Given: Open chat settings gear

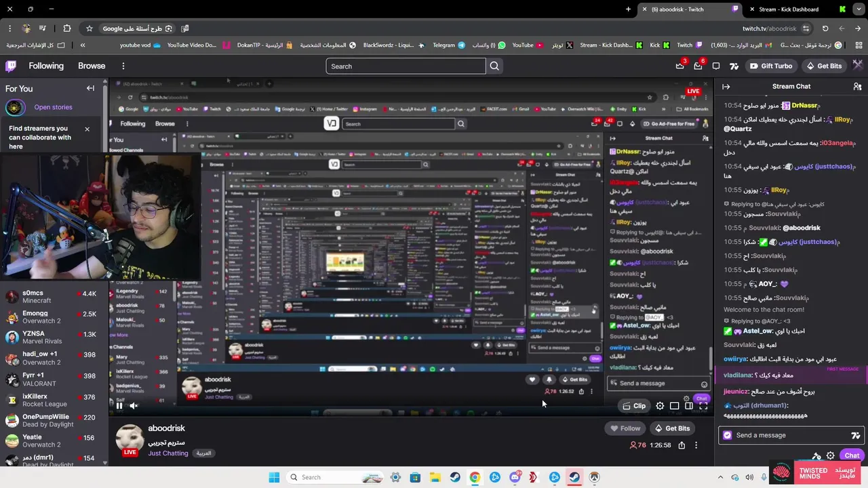Looking at the screenshot, I should pos(831,456).
